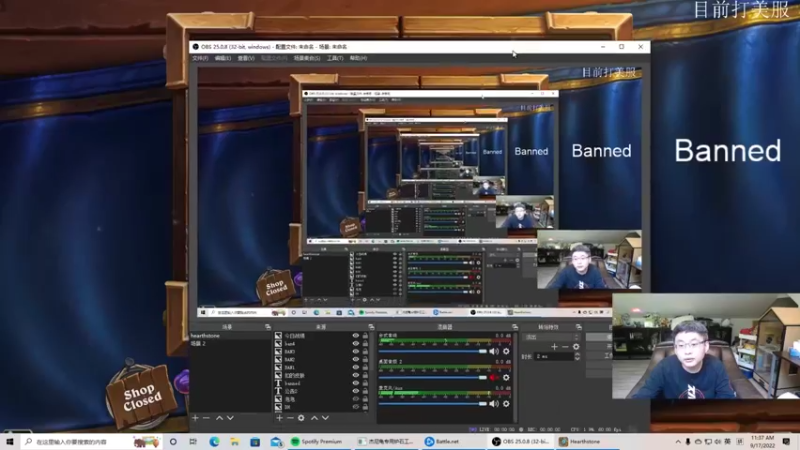This screenshot has height=450, width=800.
Task: Remove selected scene with minus button
Action: point(206,418)
